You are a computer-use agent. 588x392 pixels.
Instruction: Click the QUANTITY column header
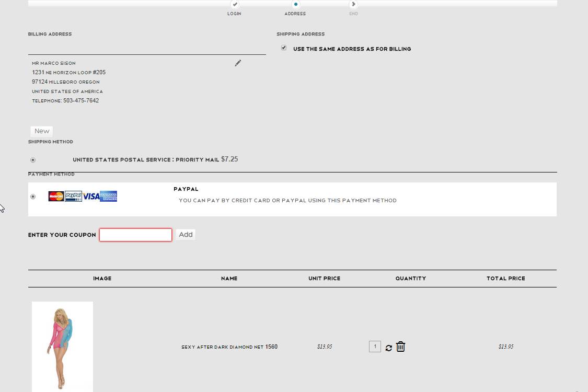(x=411, y=279)
